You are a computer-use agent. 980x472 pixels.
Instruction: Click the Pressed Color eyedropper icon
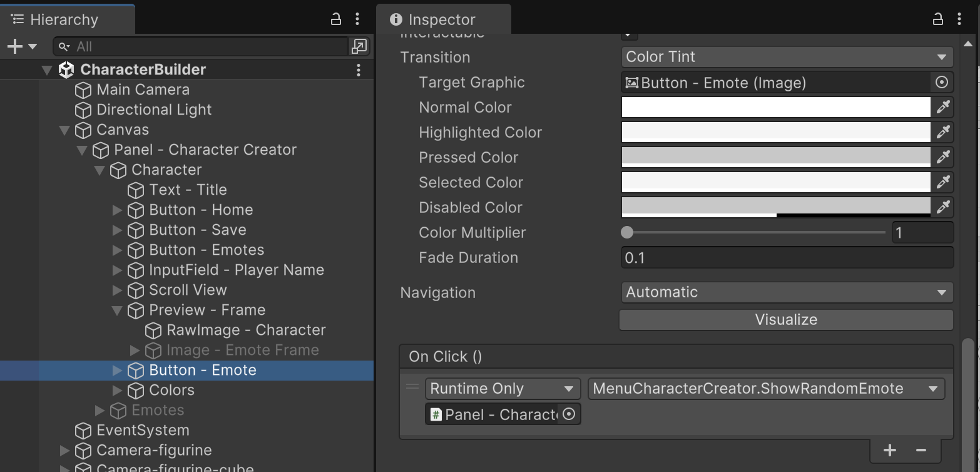click(x=943, y=157)
